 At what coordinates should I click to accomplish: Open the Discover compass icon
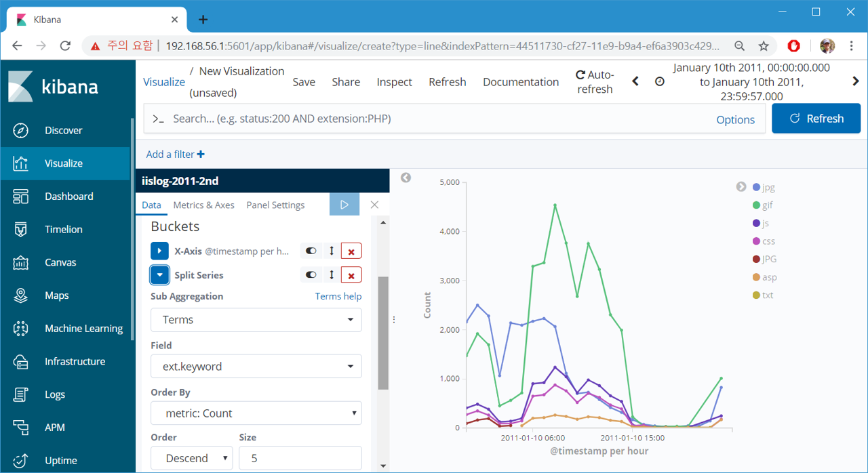(x=21, y=130)
